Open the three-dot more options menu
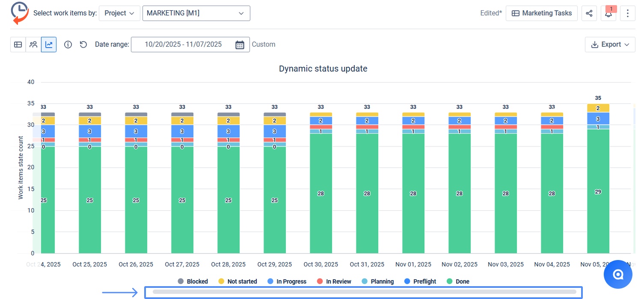This screenshot has width=644, height=299. coord(627,13)
